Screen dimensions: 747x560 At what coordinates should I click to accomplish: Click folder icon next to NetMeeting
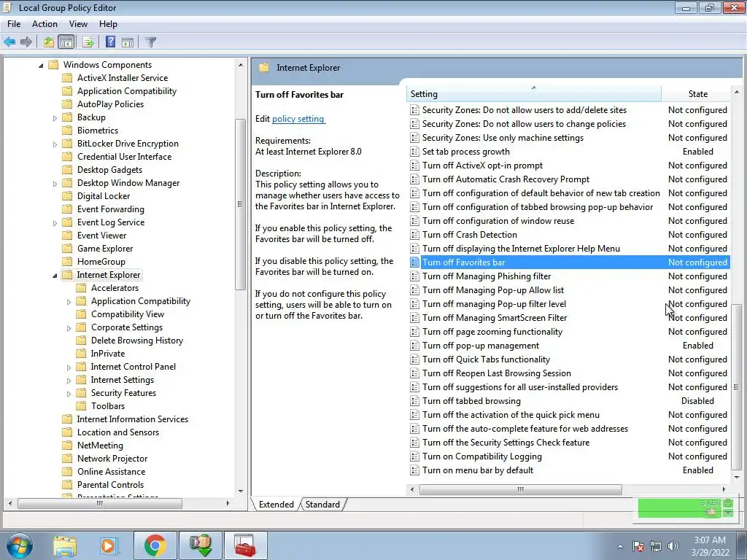click(x=68, y=446)
